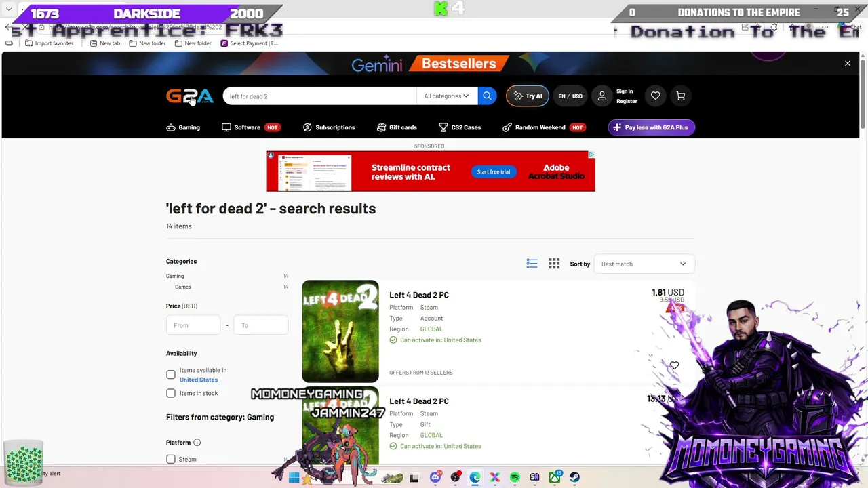Open the Random Weekend menu
Viewport: 868px width, 488px height.
pos(544,127)
